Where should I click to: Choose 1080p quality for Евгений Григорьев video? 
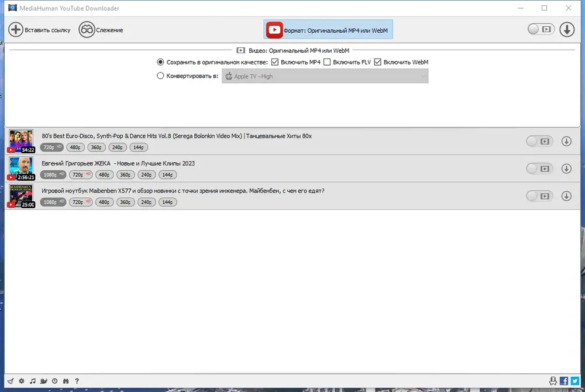pos(53,174)
